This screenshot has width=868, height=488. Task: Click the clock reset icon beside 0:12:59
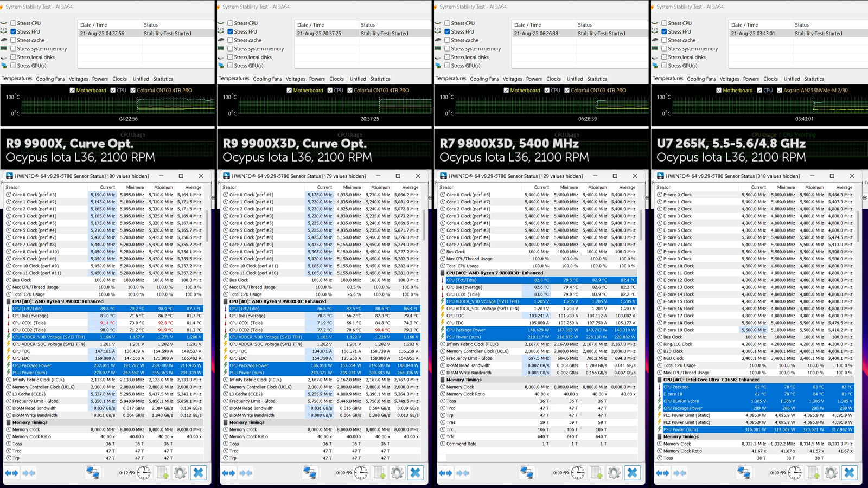[144, 473]
